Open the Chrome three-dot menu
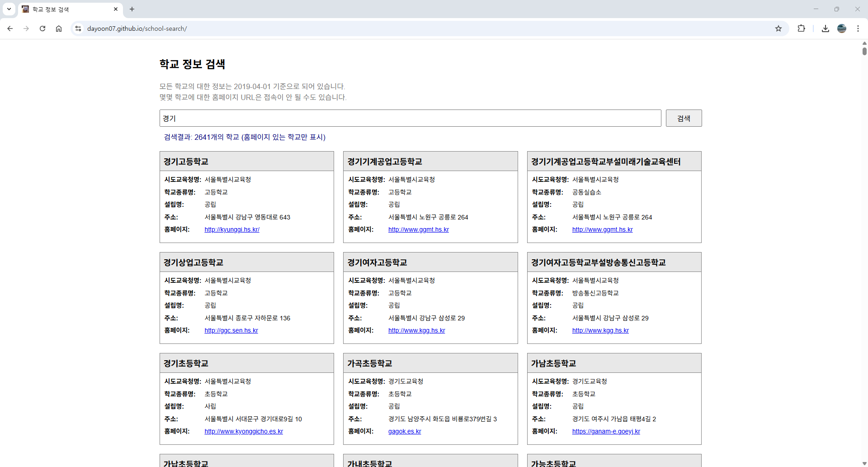The height and width of the screenshot is (467, 868). pos(858,29)
